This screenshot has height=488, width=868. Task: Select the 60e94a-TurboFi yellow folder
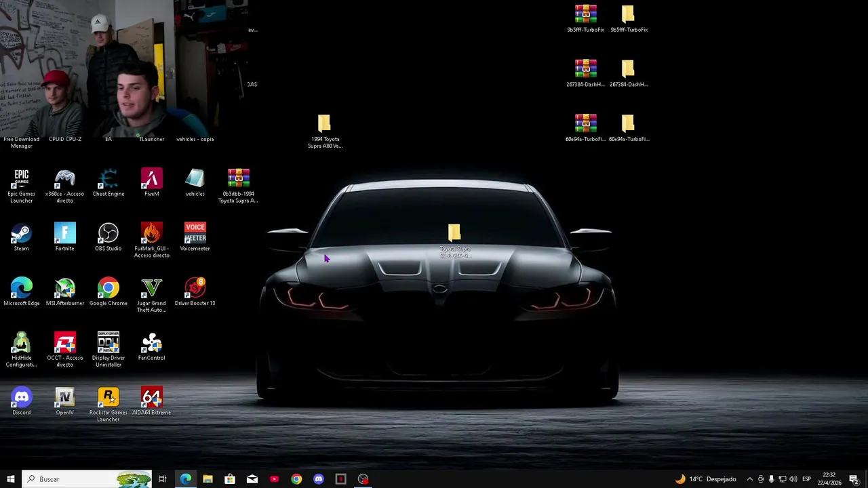point(629,128)
